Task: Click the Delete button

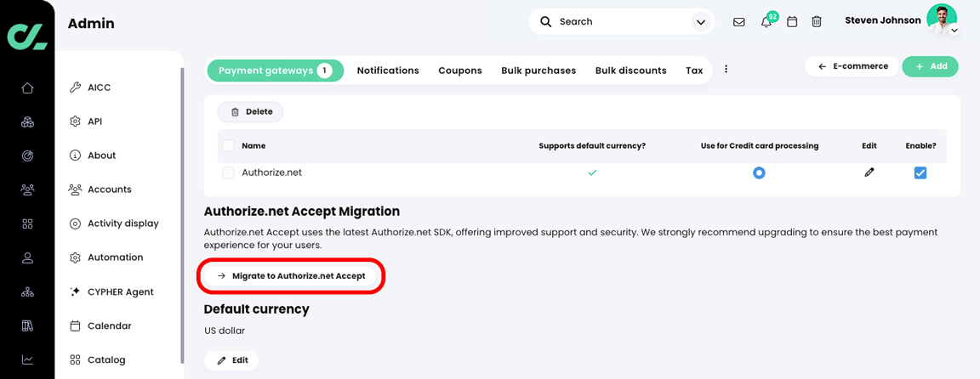Action: [x=251, y=112]
